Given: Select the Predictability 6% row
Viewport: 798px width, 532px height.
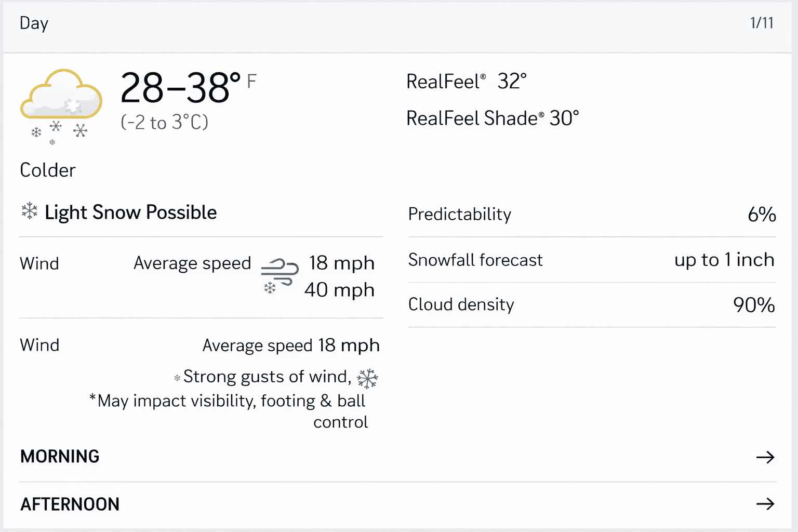Looking at the screenshot, I should (592, 214).
